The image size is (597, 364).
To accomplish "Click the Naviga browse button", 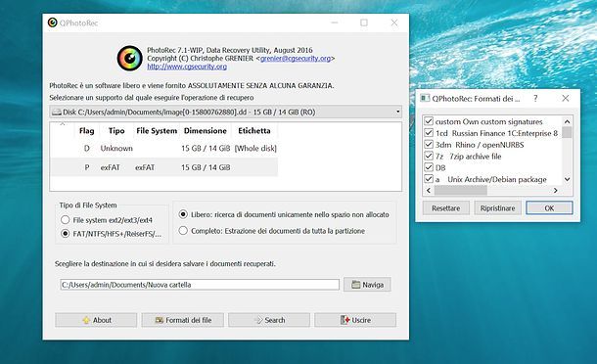I will click(x=367, y=285).
